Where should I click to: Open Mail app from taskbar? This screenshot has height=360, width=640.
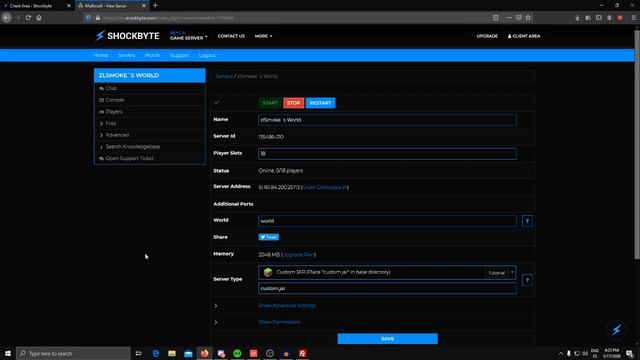point(188,353)
